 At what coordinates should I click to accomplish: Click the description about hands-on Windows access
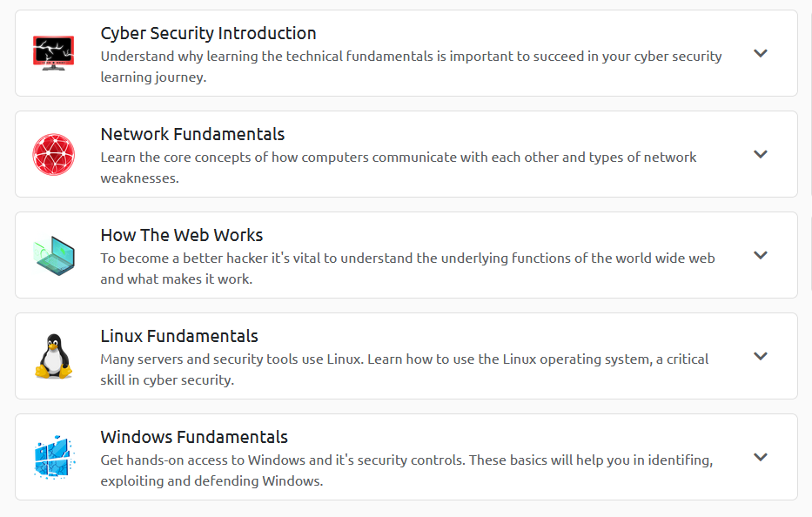[406, 460]
